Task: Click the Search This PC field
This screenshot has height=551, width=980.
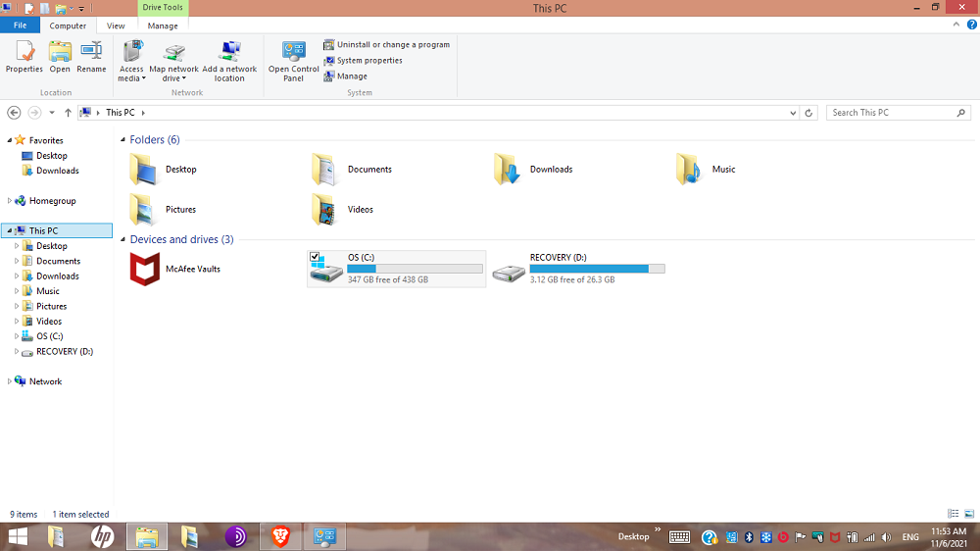Action: [x=898, y=113]
